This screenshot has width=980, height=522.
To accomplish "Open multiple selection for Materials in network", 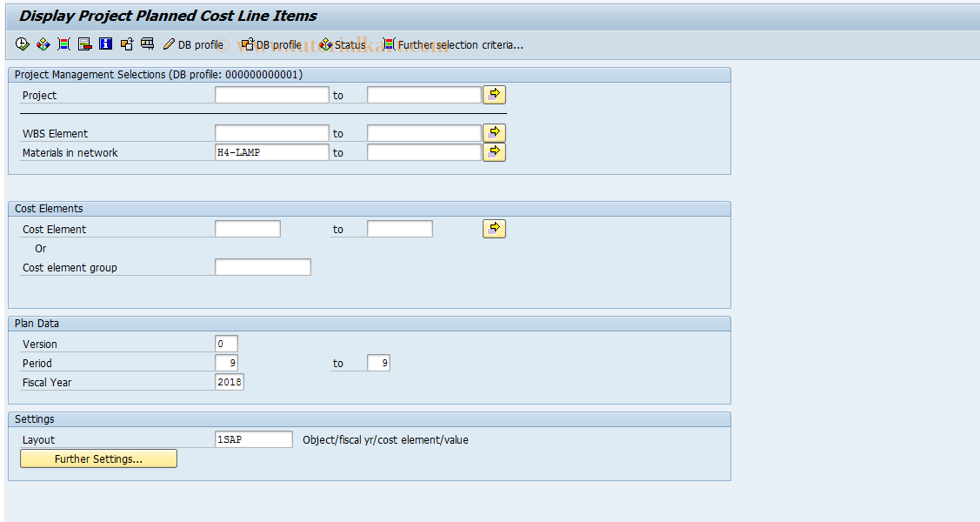I will pos(495,152).
